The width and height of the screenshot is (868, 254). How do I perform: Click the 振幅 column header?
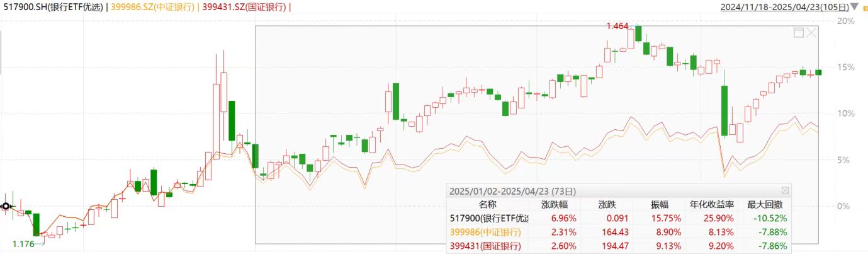point(660,204)
